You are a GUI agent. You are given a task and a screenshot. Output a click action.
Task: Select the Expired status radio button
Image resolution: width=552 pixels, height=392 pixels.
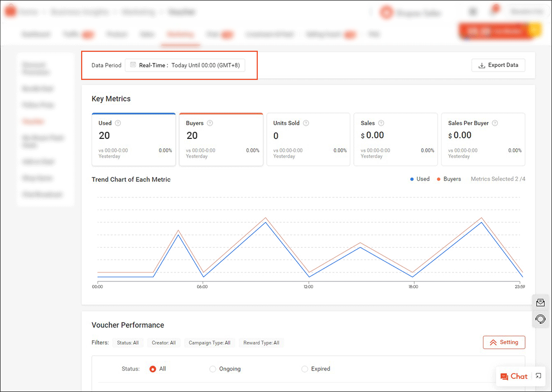click(304, 369)
